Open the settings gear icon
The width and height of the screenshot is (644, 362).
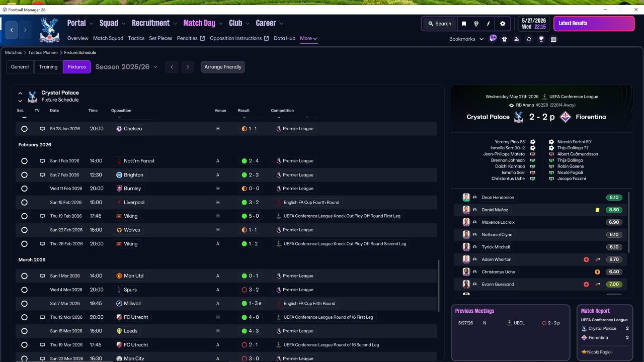pyautogui.click(x=503, y=24)
